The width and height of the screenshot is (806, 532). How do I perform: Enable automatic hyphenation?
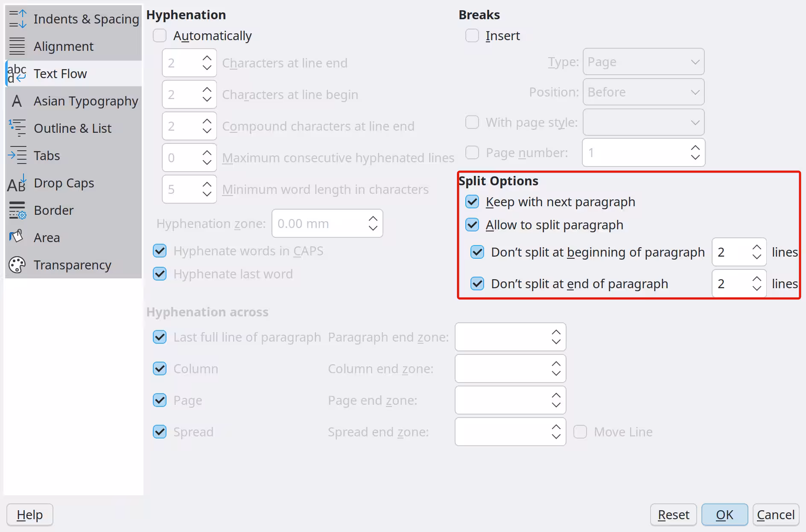tap(159, 35)
